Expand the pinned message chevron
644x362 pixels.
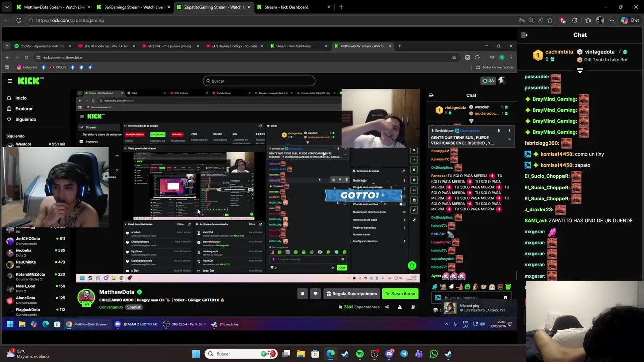tap(509, 139)
